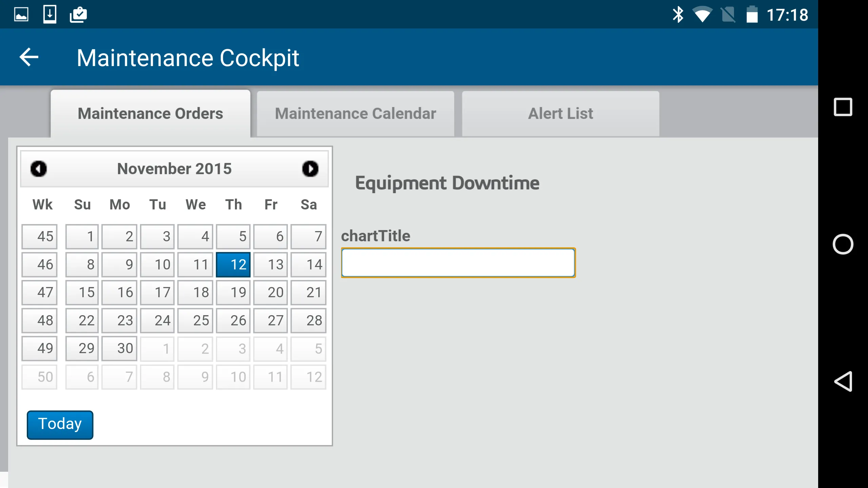Image resolution: width=868 pixels, height=488 pixels.
Task: Select week 47 cell
Action: (x=39, y=292)
